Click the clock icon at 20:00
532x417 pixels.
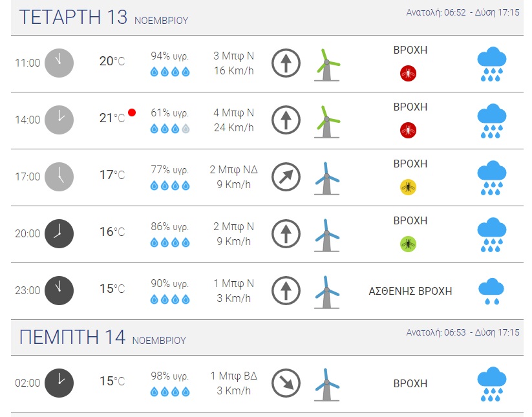(x=59, y=233)
